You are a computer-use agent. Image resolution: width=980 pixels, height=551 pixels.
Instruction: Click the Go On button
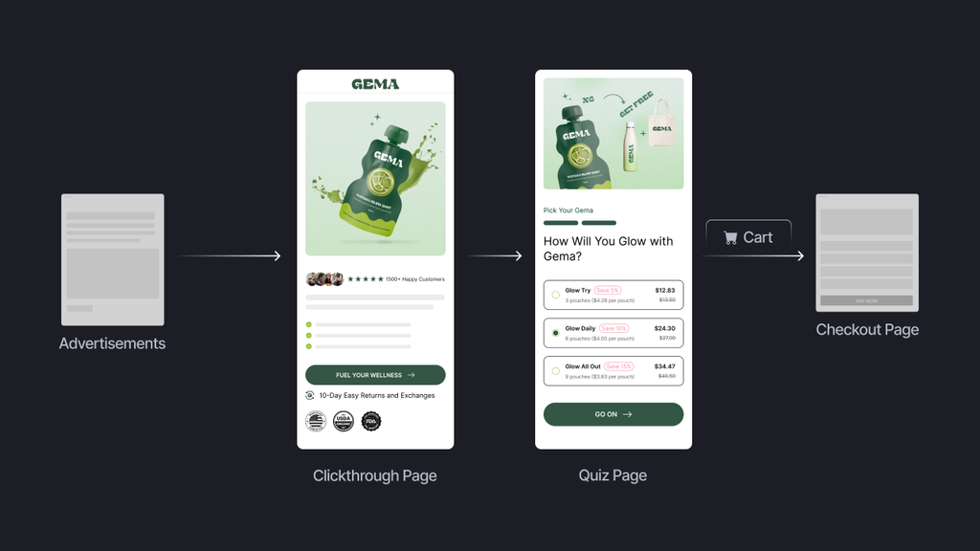613,414
